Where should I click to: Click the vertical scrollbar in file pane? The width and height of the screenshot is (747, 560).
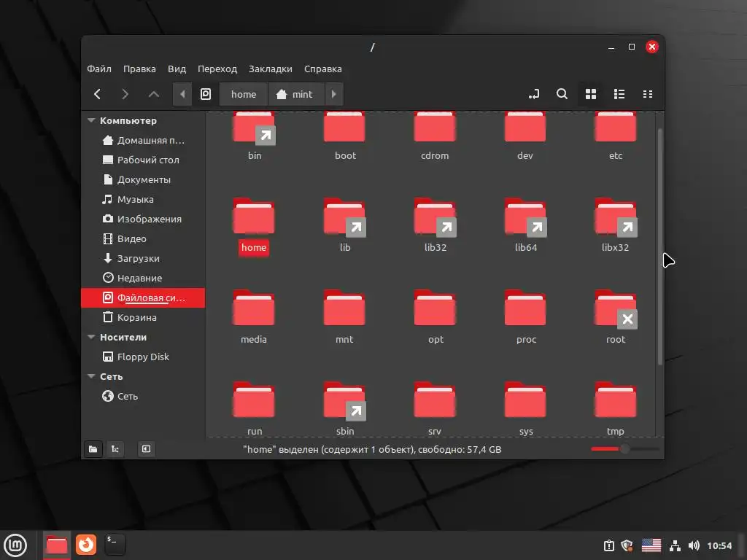click(659, 246)
